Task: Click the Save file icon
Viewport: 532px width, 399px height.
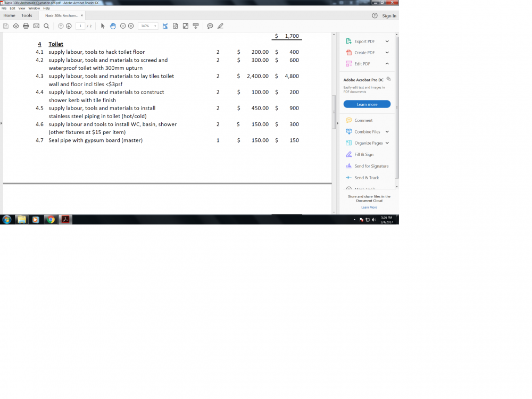Action: coord(6,26)
